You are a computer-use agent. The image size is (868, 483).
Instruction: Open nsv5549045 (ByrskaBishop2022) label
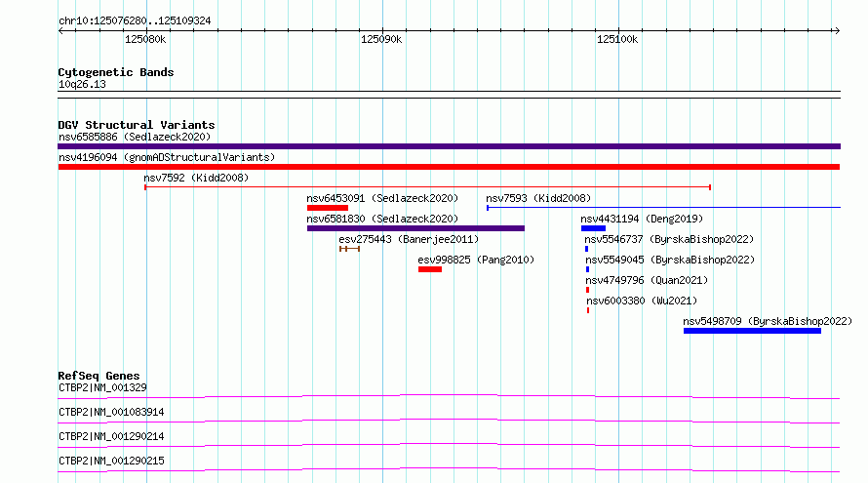coord(670,260)
